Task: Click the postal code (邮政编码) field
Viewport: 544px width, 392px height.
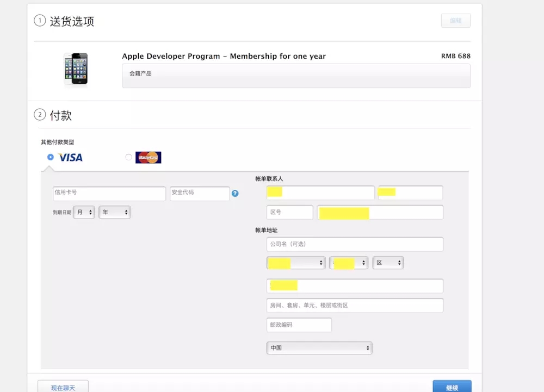Action: [x=299, y=325]
